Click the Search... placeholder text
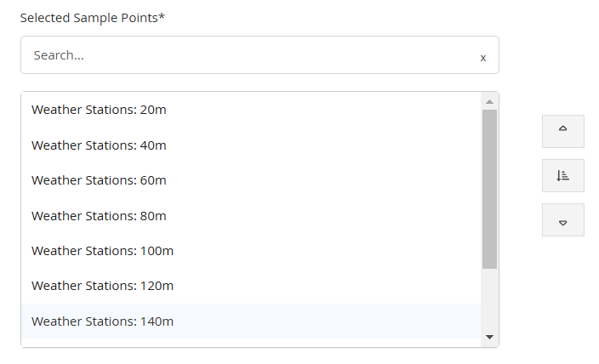Screen dimensions: 599x364 coord(59,55)
